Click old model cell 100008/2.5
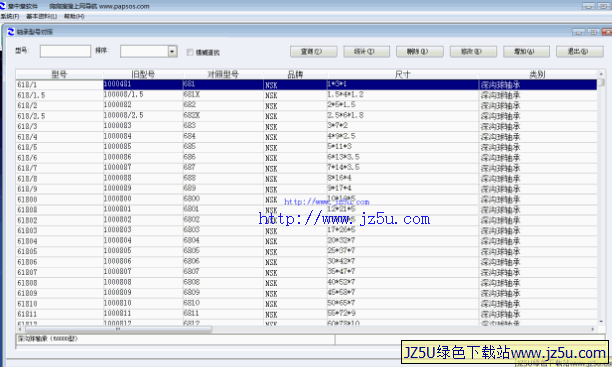 coord(143,116)
